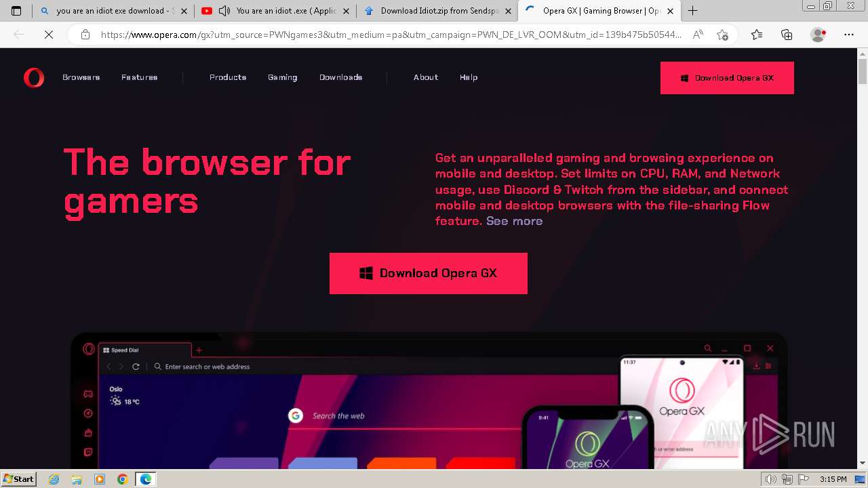Launch Internet Explorer from the taskbar

54,479
